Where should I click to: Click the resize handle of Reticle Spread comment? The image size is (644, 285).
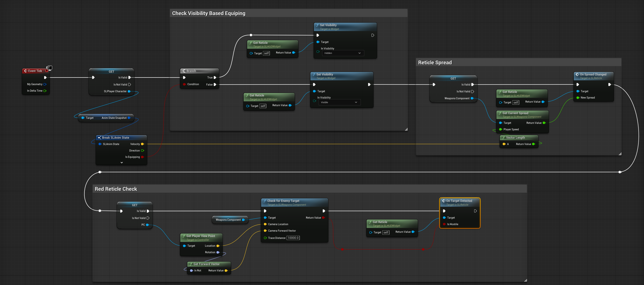click(x=620, y=154)
